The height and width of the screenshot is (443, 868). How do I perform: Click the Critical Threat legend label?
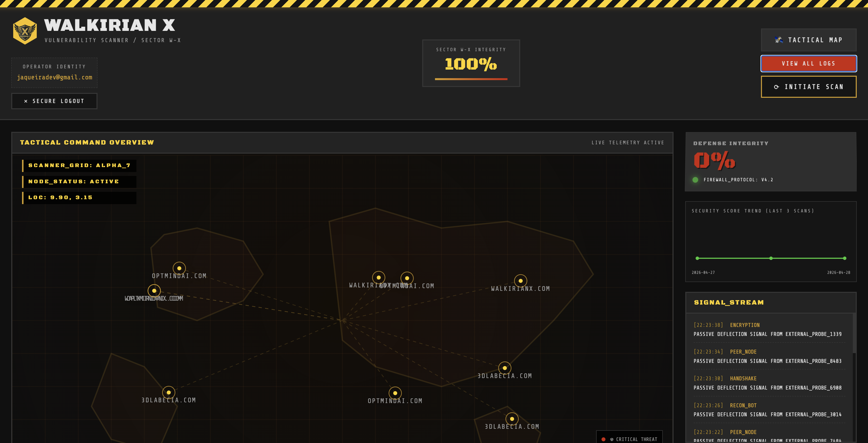point(633,439)
